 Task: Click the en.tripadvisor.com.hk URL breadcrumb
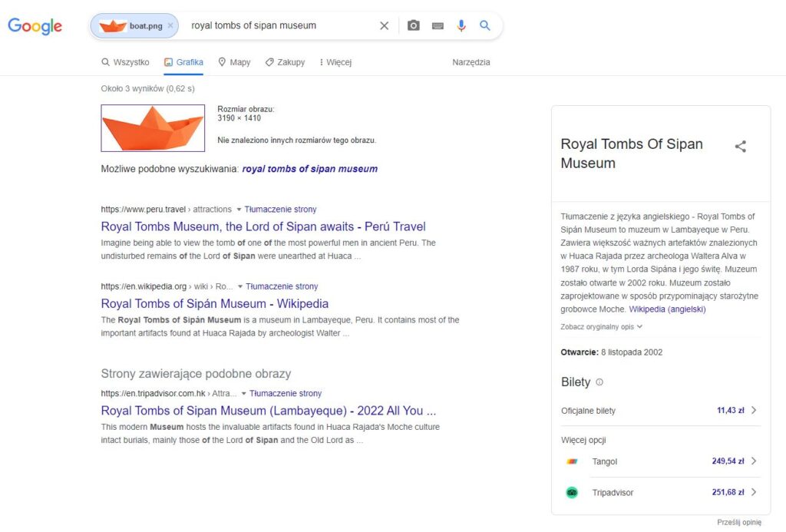168,393
